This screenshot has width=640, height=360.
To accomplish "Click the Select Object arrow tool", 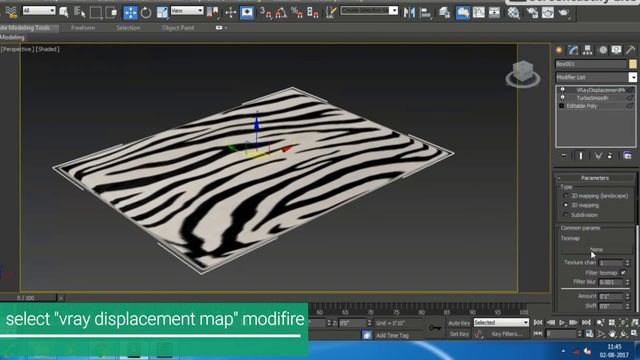I will [x=64, y=13].
